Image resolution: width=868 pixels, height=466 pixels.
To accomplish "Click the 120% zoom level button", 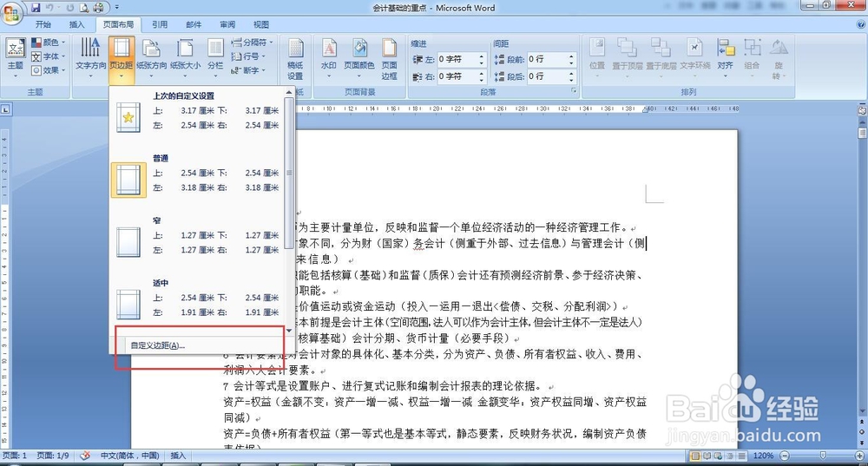I will 763,456.
